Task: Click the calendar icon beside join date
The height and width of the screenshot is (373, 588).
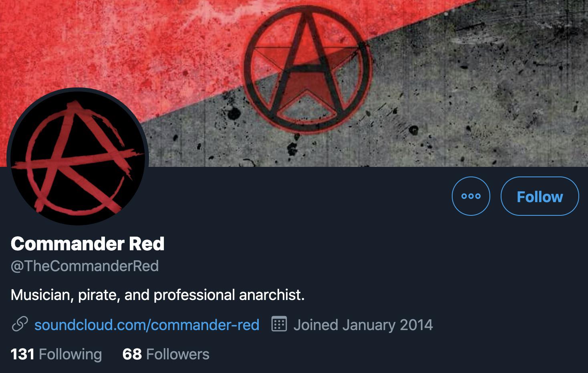Action: (x=279, y=324)
